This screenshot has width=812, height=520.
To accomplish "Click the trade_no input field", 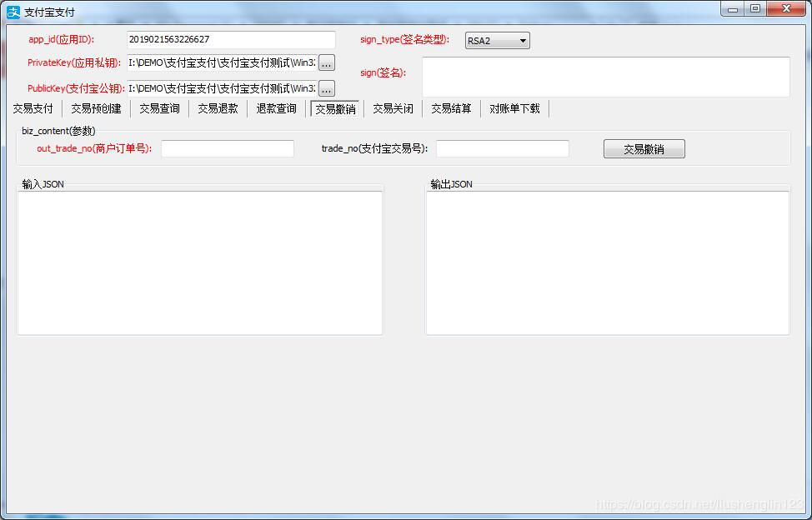I will click(x=503, y=148).
